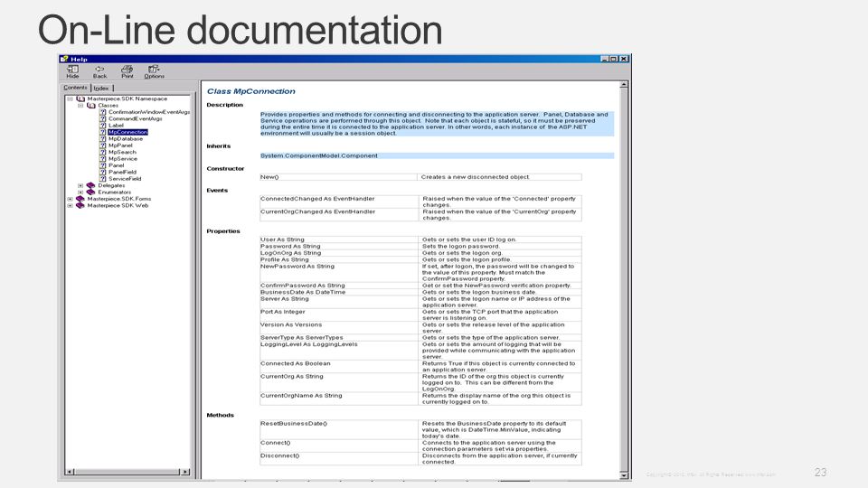
Task: Click the ConnectedChanged As EventHandler cell
Action: pos(339,202)
